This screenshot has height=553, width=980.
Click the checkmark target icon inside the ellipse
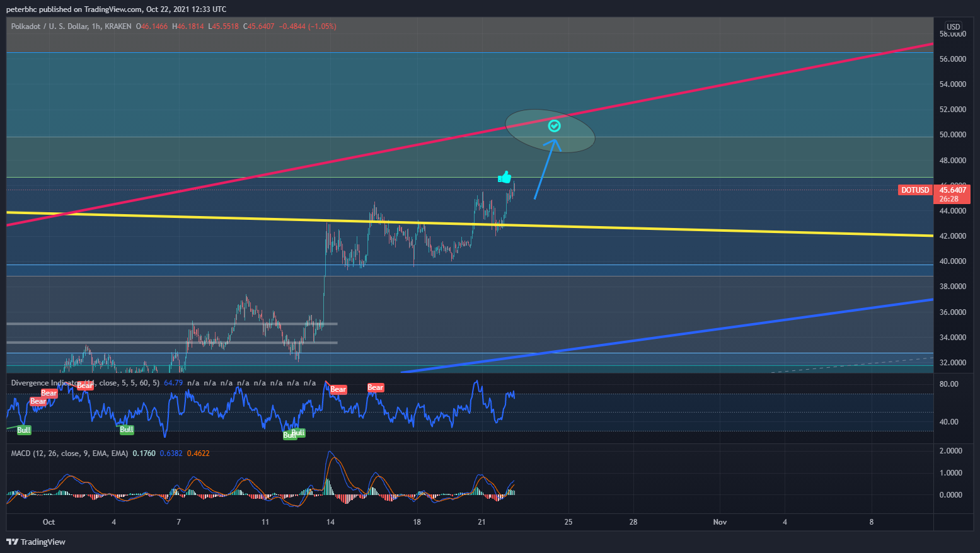pyautogui.click(x=554, y=126)
